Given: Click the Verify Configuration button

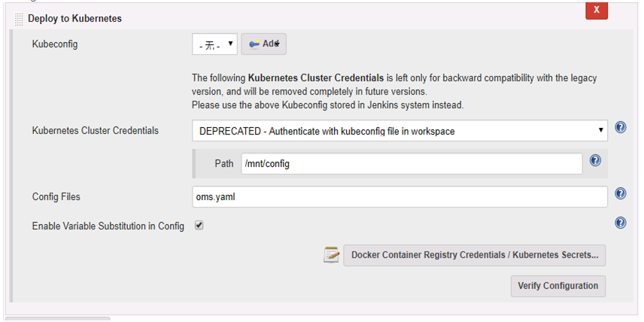Looking at the screenshot, I should pyautogui.click(x=557, y=286).
